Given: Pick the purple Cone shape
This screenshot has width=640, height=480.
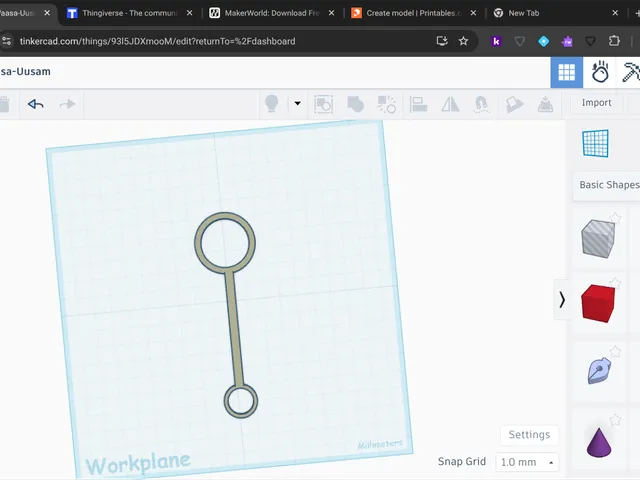Looking at the screenshot, I should 599,442.
